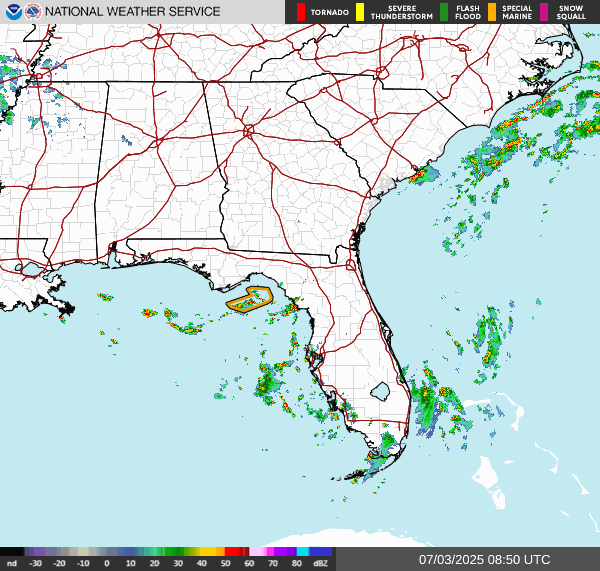Screen dimensions: 600x571
Task: Click the orange marine warning polygon
Action: [249, 300]
